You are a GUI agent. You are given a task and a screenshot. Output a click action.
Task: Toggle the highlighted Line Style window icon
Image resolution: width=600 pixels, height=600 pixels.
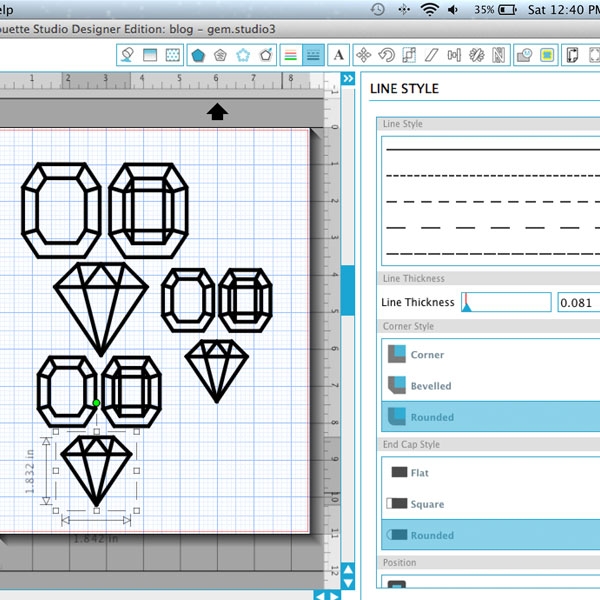[x=313, y=55]
